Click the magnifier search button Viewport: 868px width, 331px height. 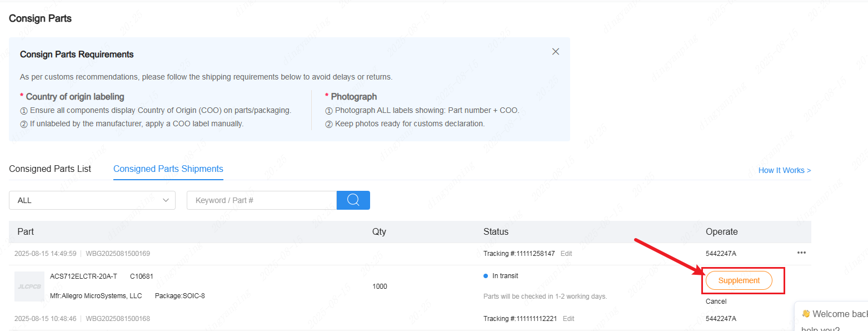pos(353,200)
